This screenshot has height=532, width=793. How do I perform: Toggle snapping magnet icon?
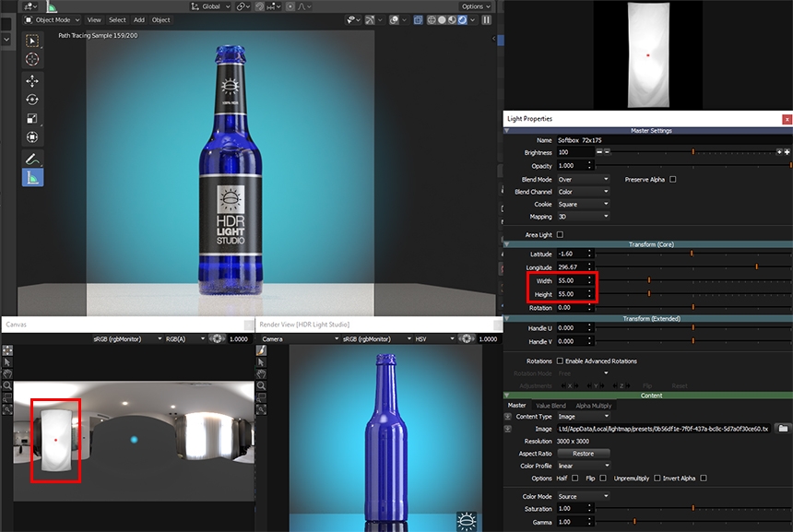[x=259, y=6]
